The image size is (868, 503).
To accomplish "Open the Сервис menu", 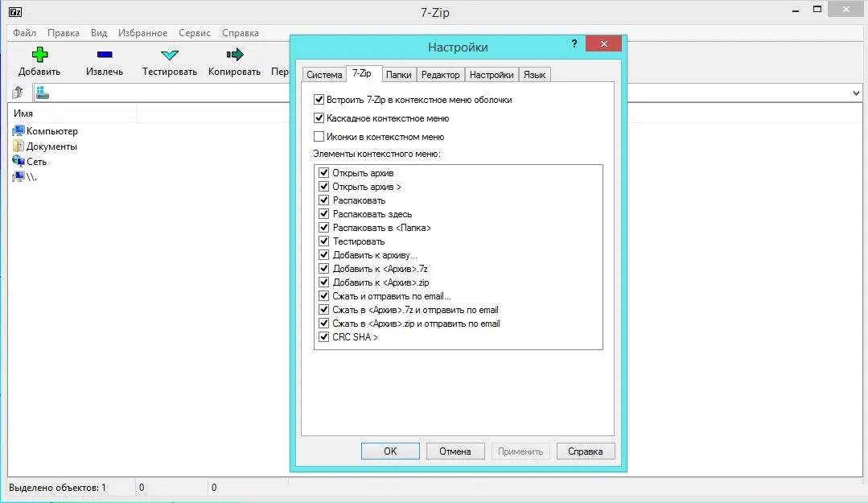I will [195, 33].
